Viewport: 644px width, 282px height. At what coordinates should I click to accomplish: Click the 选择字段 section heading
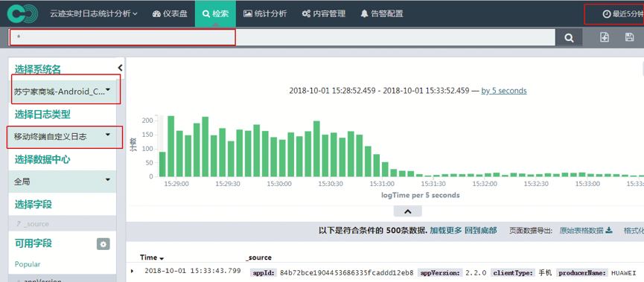tap(34, 204)
